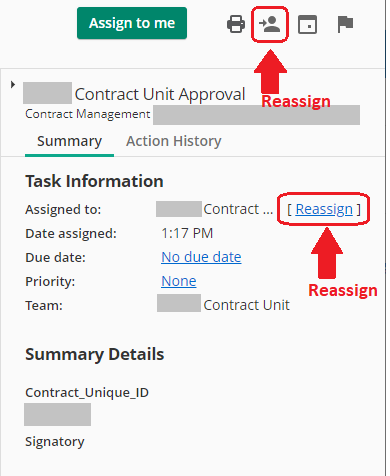Click the Contract_Unique_ID field label

click(87, 393)
